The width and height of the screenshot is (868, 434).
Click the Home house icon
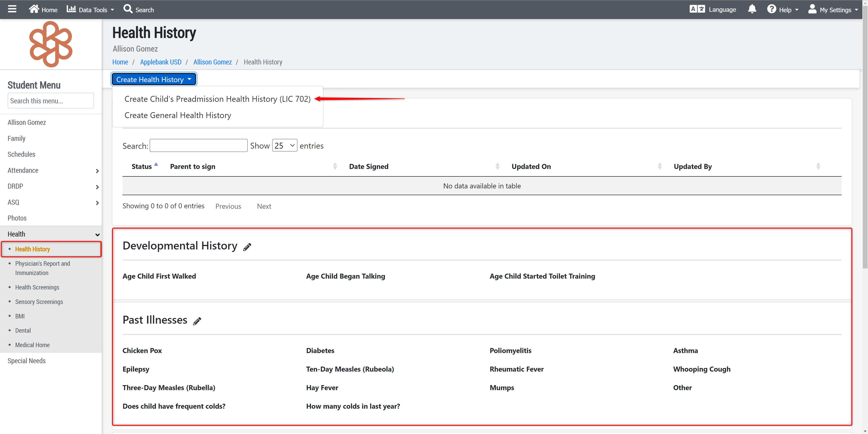point(34,9)
